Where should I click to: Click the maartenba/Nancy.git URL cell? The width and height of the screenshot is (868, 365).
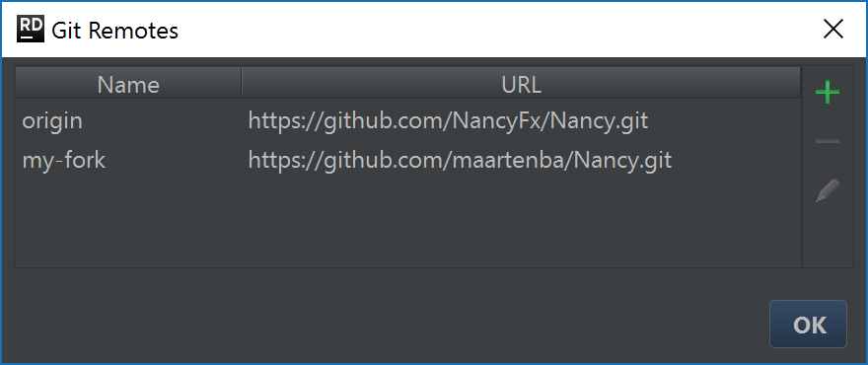point(522,161)
